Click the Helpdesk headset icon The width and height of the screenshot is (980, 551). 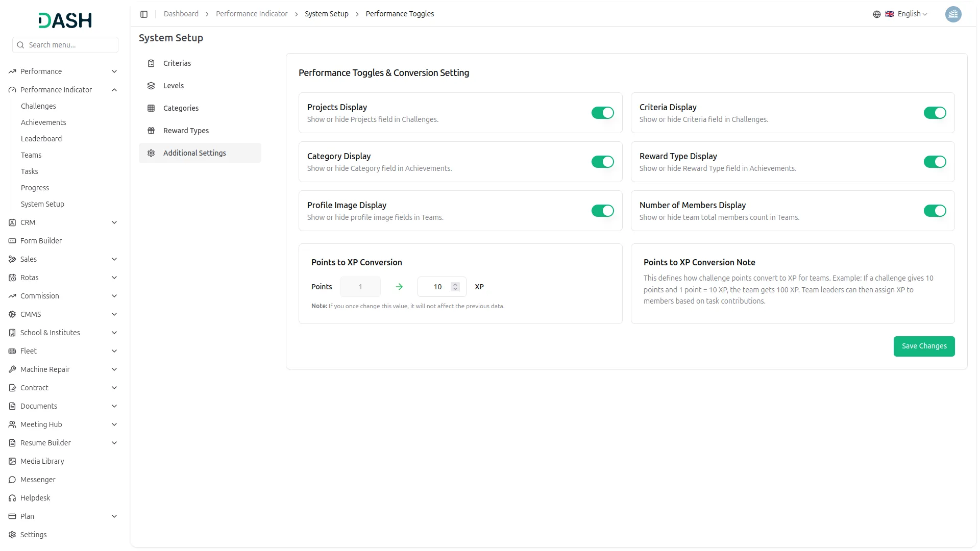12,498
